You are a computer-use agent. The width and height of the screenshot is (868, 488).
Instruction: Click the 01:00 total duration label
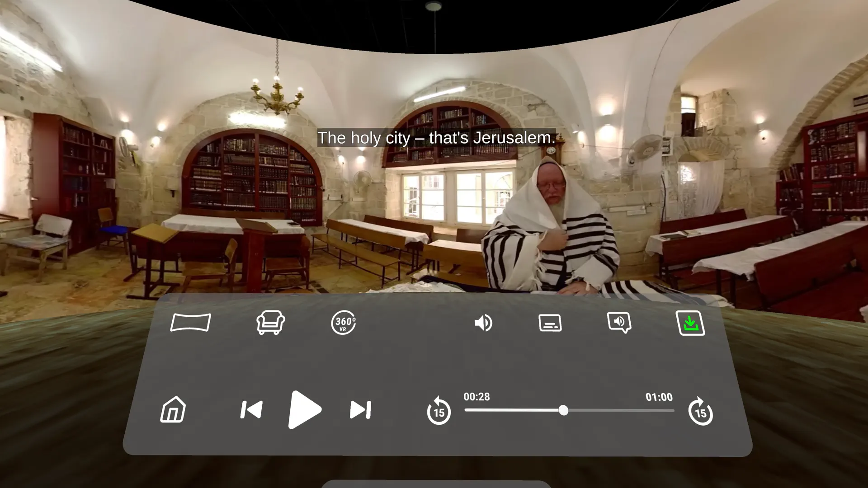659,397
